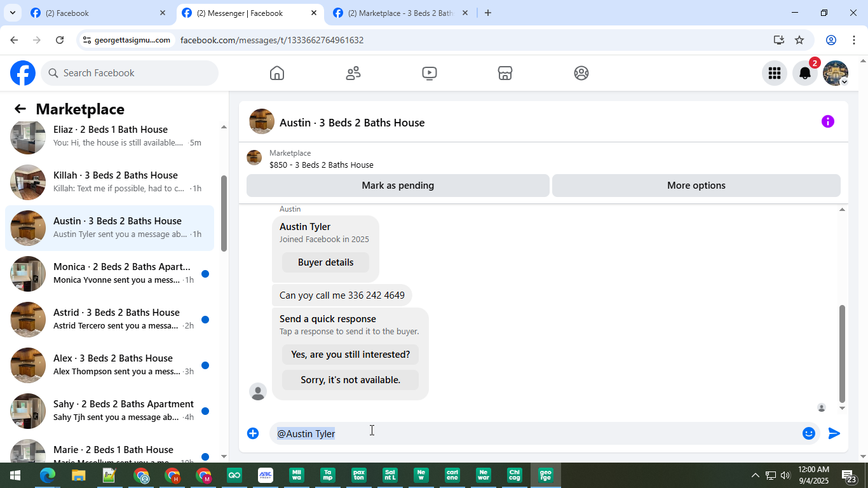Open the Friends icon in top navigation
The width and height of the screenshot is (868, 488).
pyautogui.click(x=353, y=73)
